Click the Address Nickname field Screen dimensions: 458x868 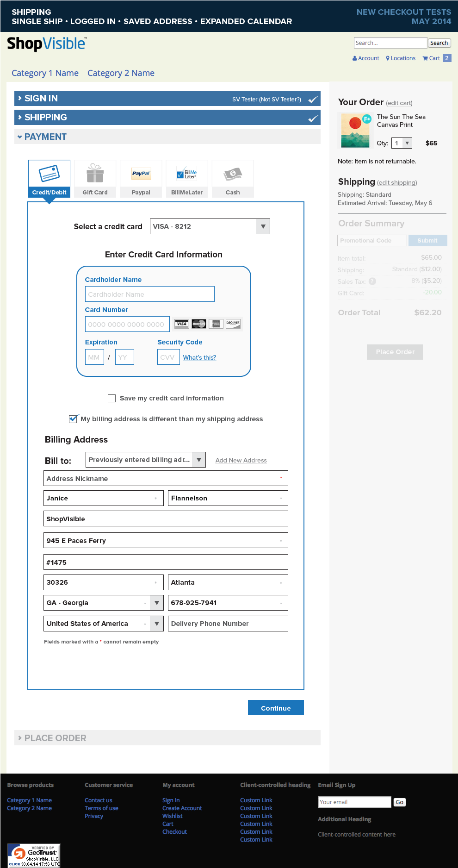pos(166,478)
